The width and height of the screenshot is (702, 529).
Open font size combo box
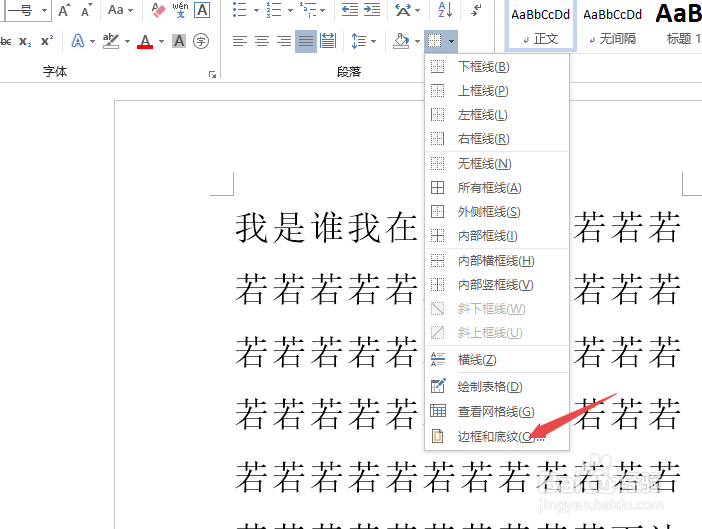pyautogui.click(x=28, y=10)
